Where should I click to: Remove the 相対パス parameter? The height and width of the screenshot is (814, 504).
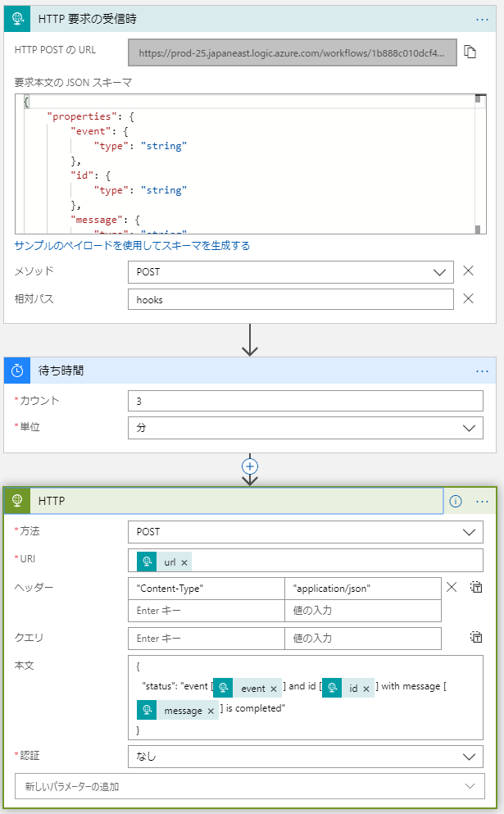469,298
